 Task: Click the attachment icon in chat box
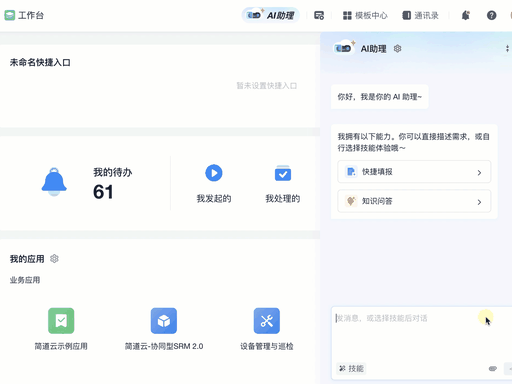[493, 368]
